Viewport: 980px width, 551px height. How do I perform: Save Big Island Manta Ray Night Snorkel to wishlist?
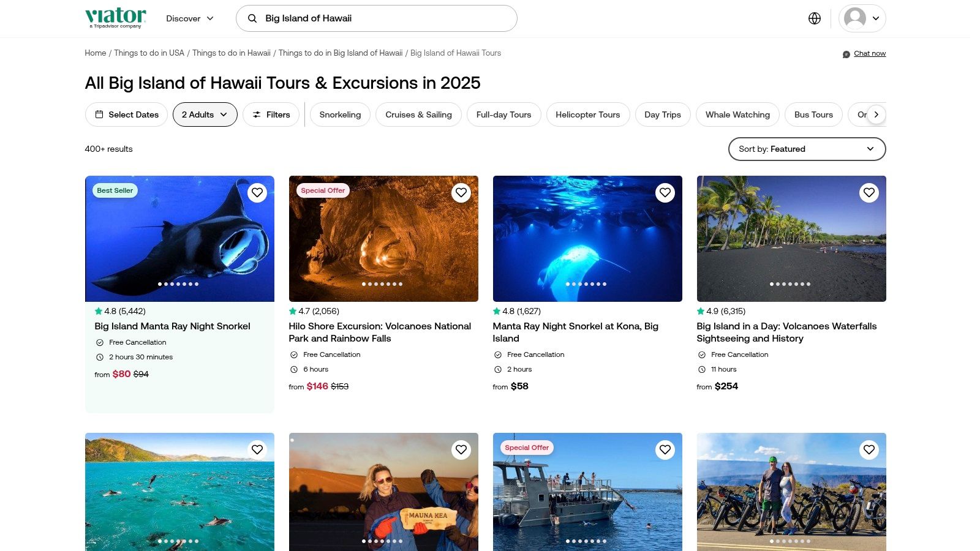(x=257, y=193)
